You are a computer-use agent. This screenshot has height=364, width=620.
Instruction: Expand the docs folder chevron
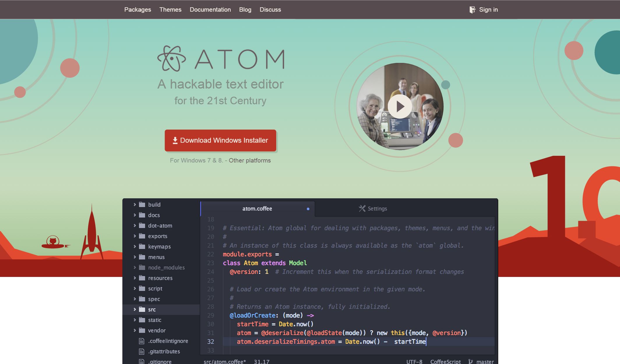coord(135,215)
